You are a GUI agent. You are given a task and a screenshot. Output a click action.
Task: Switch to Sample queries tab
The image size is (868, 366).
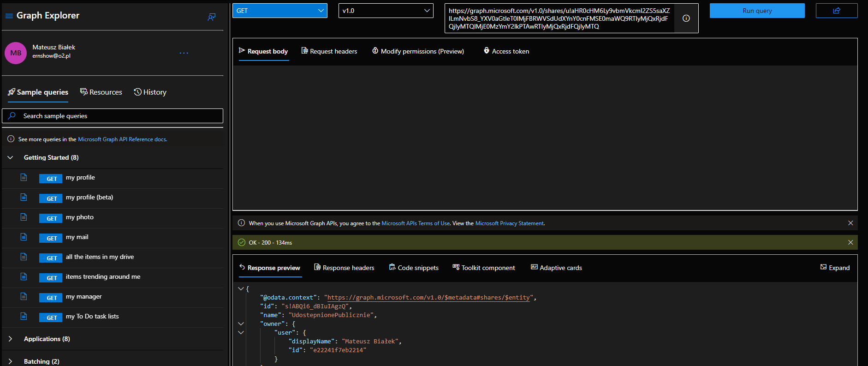[x=38, y=92]
